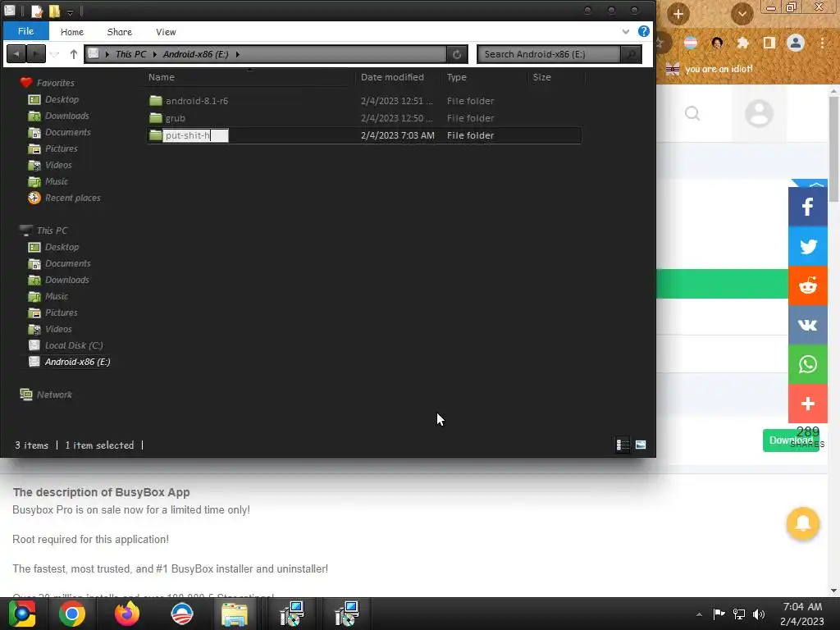
Task: Open Downloads under Favorites
Action: [67, 116]
